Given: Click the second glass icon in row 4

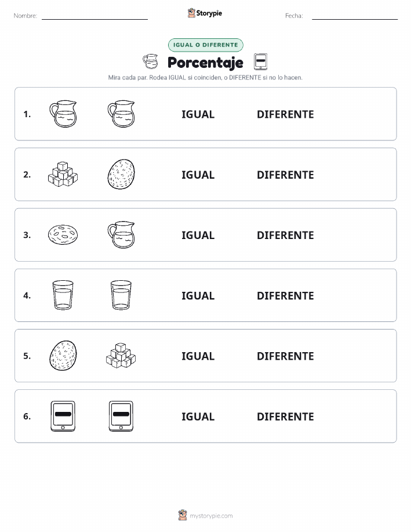Looking at the screenshot, I should coord(121,295).
